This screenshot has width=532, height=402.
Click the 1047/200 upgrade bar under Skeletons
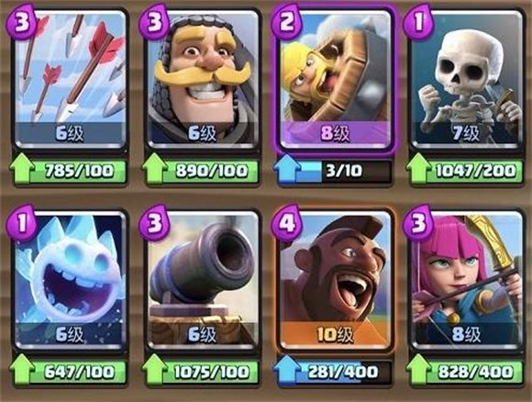click(x=467, y=171)
